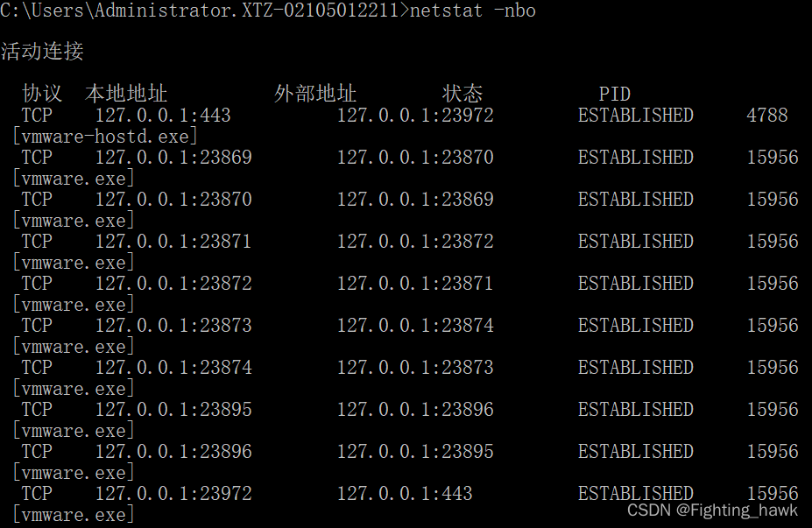Select local address 127.0.0.1:23869
The width and height of the screenshot is (812, 528).
click(173, 157)
